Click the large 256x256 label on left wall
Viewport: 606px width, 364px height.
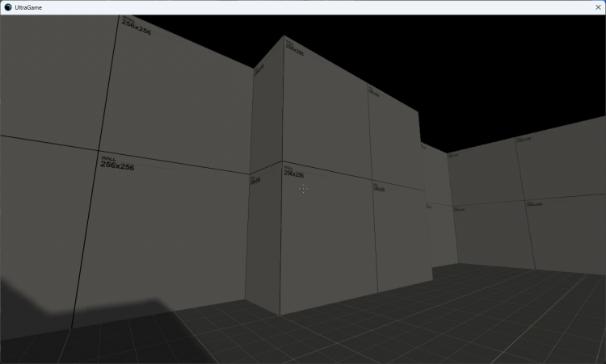[117, 164]
